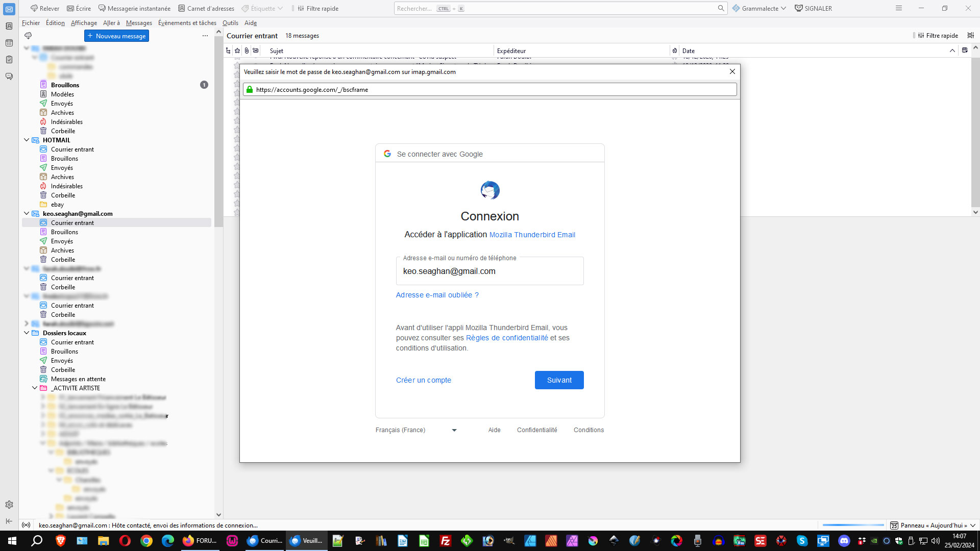
Task: Sort by the attachment column header
Action: [x=247, y=51]
